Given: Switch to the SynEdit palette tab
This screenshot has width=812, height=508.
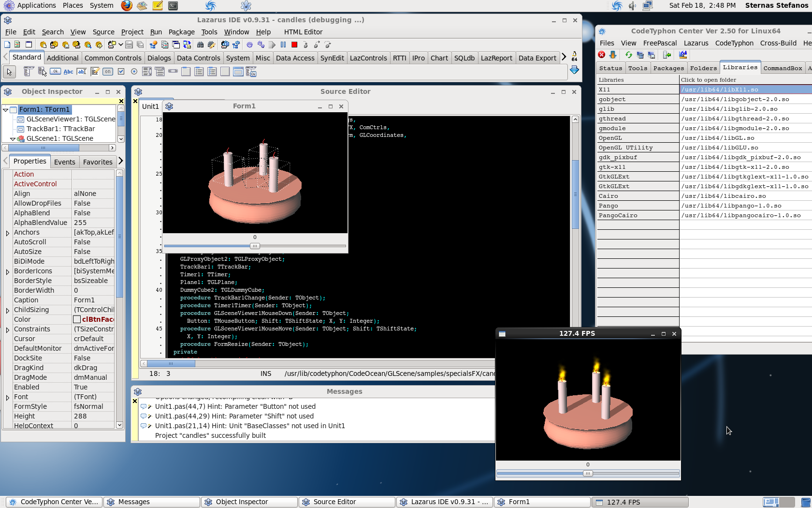Looking at the screenshot, I should 332,58.
